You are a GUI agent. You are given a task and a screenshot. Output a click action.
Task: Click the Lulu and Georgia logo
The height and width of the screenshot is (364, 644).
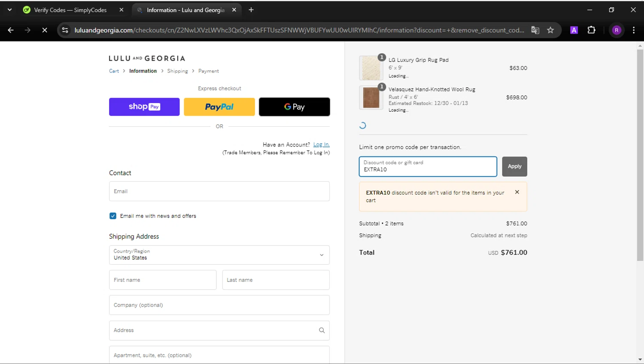(x=147, y=58)
